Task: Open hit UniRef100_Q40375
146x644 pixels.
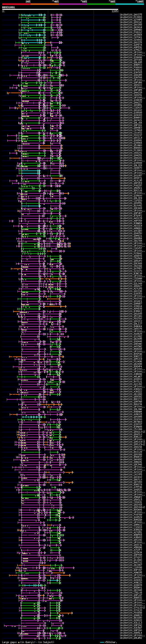Action: (131, 15)
